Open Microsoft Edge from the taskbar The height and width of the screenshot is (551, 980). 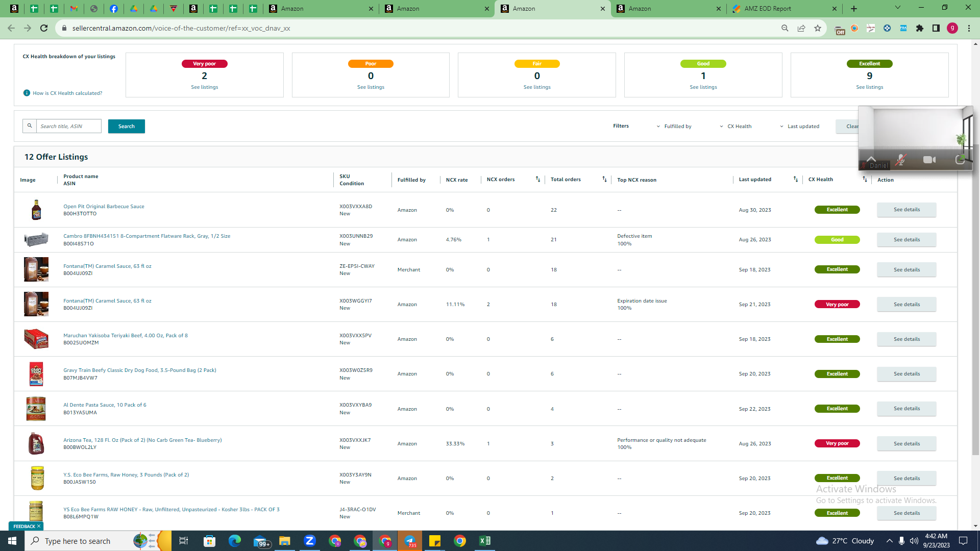tap(235, 541)
